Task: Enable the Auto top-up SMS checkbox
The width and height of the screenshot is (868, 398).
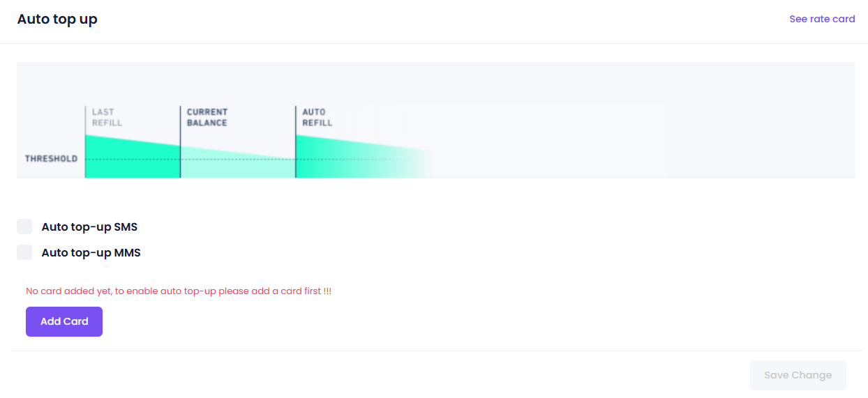Action: coord(24,227)
